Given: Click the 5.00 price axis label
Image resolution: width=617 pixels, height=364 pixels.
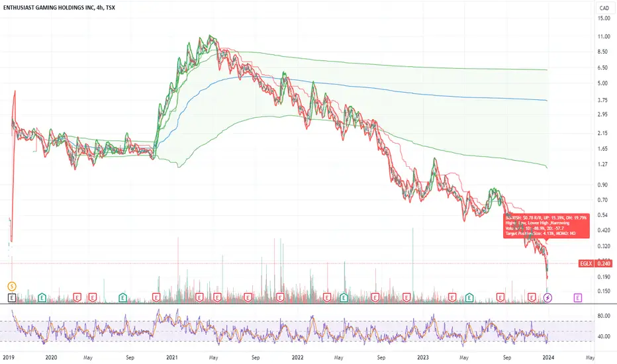Looking at the screenshot, I should [x=602, y=83].
